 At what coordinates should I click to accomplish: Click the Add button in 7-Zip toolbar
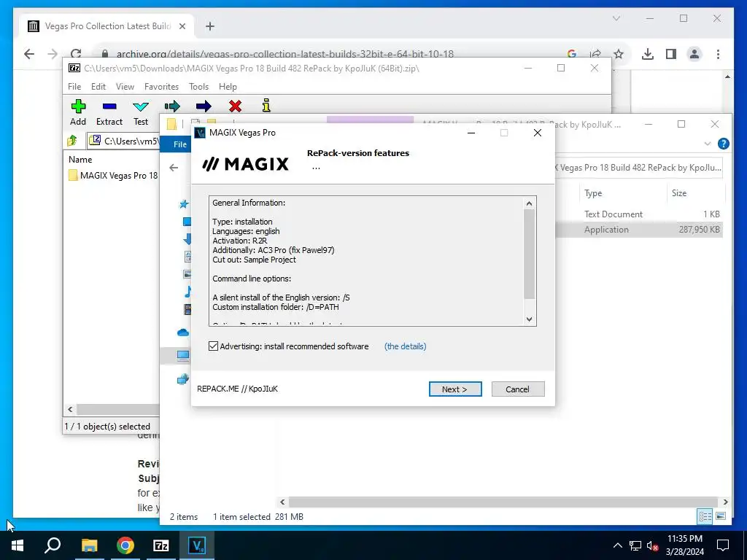tap(78, 113)
